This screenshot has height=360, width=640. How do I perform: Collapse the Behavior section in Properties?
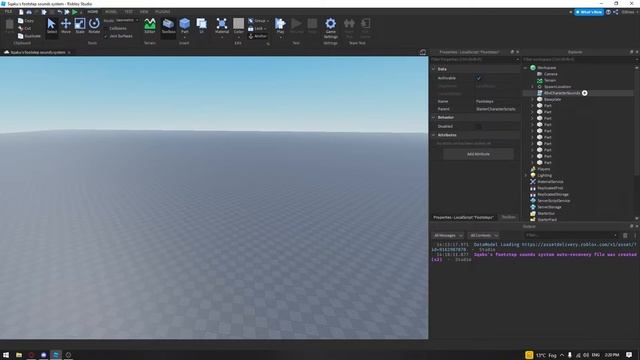pos(433,118)
